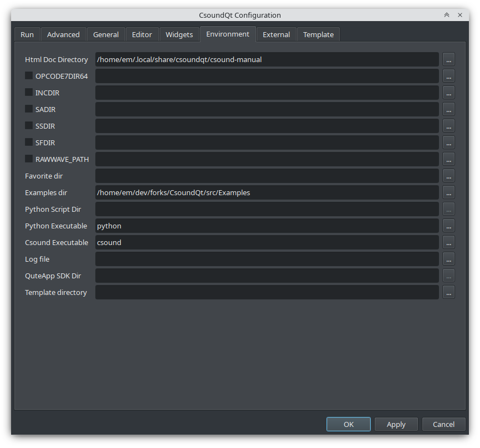
Task: Click the Python Executable field
Action: 267,226
